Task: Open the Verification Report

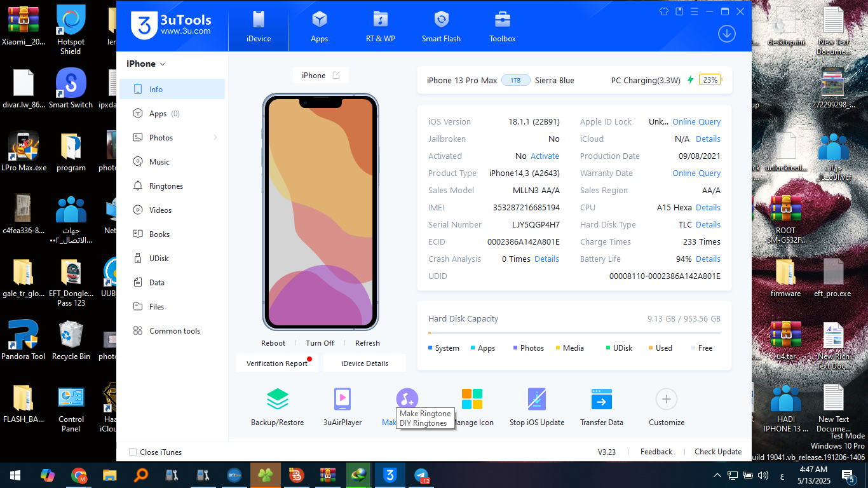Action: [x=277, y=363]
